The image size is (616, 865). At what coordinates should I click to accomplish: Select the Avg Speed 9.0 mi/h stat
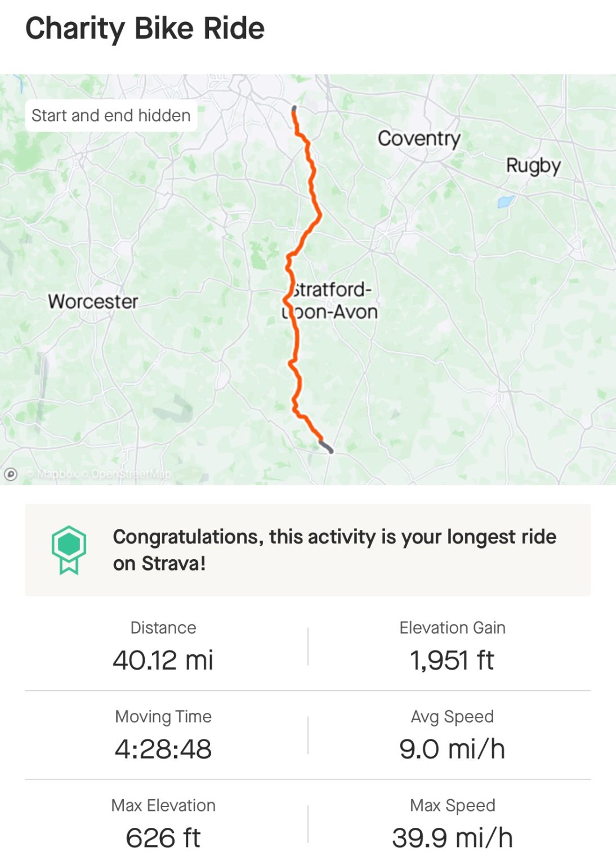452,735
